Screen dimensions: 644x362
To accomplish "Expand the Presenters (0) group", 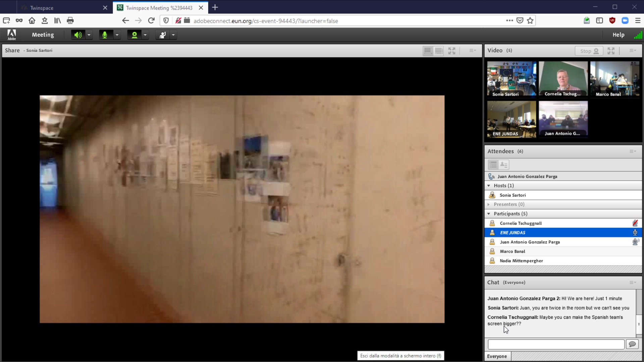I will pyautogui.click(x=489, y=204).
